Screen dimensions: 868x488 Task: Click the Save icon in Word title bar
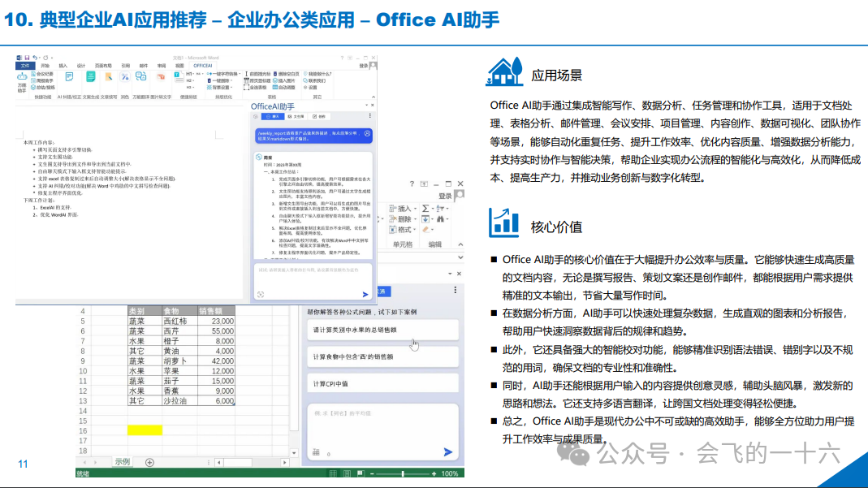click(x=27, y=58)
